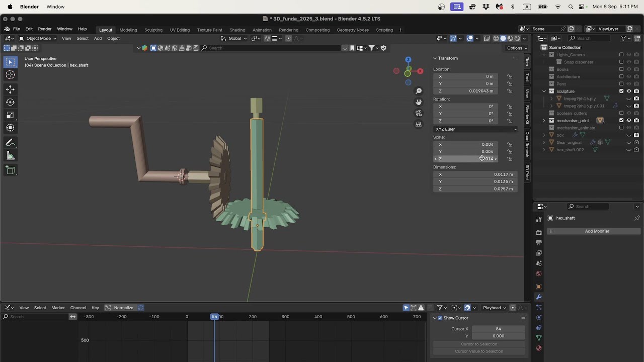The width and height of the screenshot is (644, 362).
Task: Open the Global transform orientation dropdown
Action: (234, 39)
